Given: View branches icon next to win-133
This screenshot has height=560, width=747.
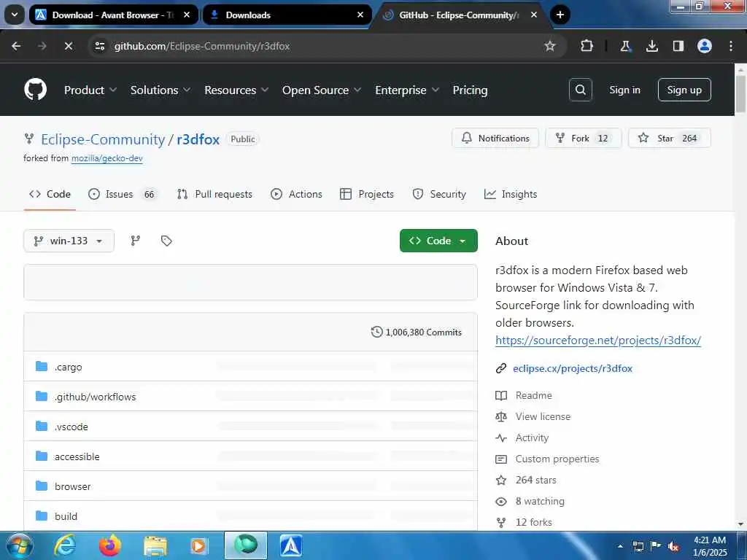Looking at the screenshot, I should (x=135, y=241).
